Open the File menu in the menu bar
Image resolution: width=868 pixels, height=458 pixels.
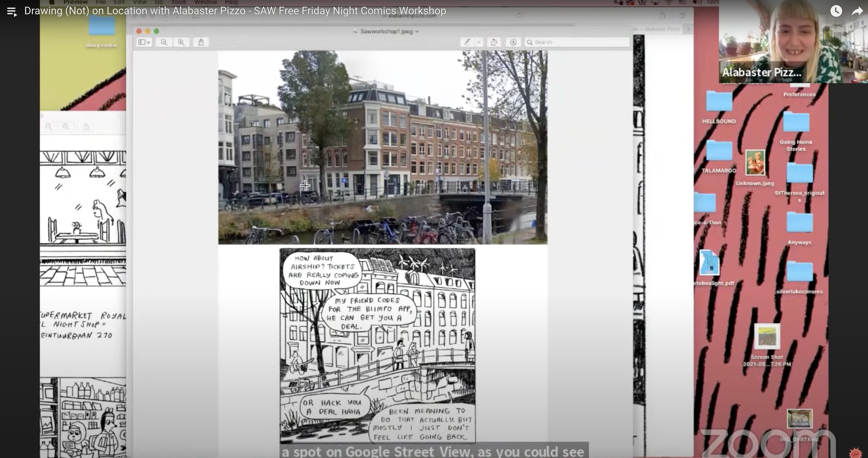101,2
